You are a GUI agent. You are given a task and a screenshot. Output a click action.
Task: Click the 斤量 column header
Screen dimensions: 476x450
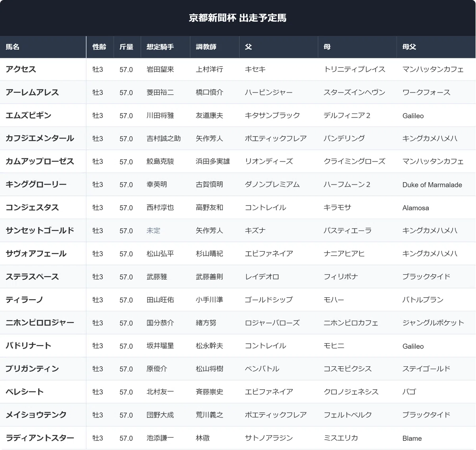126,47
